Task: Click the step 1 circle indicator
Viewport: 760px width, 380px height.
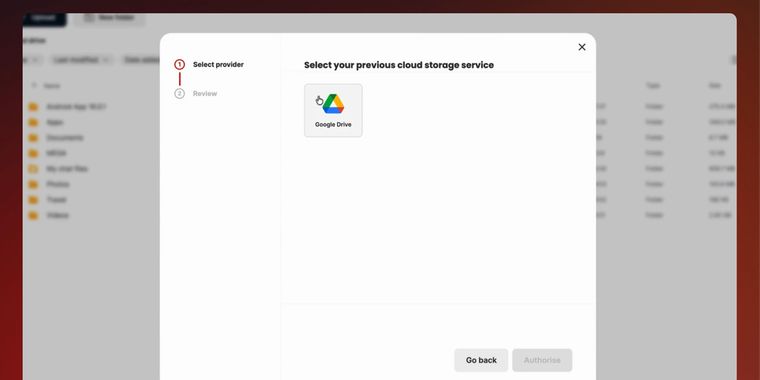Action: coord(179,64)
